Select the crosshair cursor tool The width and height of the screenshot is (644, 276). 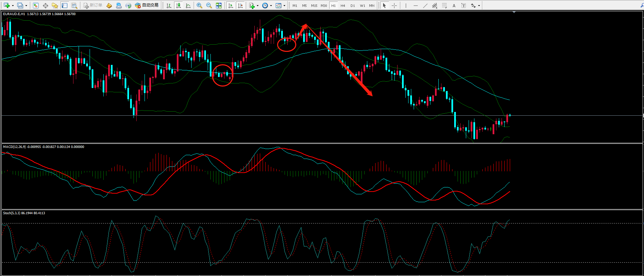click(x=394, y=5)
